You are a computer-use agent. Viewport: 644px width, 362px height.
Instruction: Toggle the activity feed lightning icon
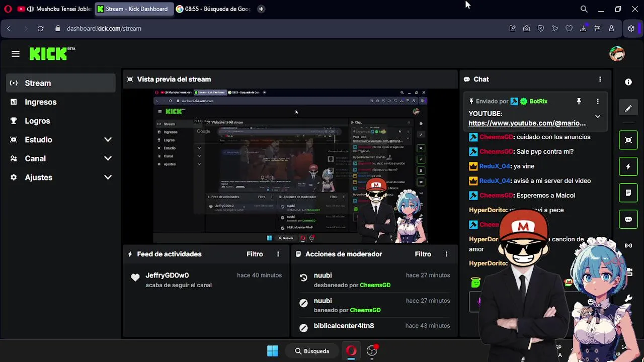point(628,166)
